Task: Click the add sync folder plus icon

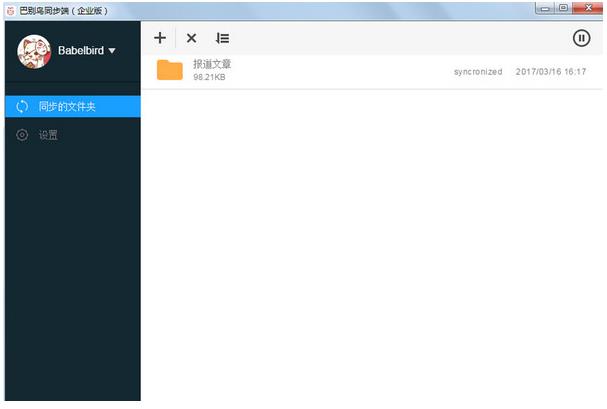Action: pos(160,38)
